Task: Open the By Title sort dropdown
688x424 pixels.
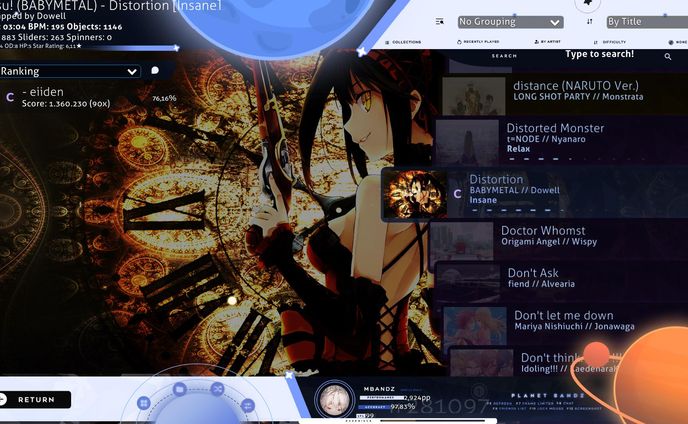Action: 647,22
